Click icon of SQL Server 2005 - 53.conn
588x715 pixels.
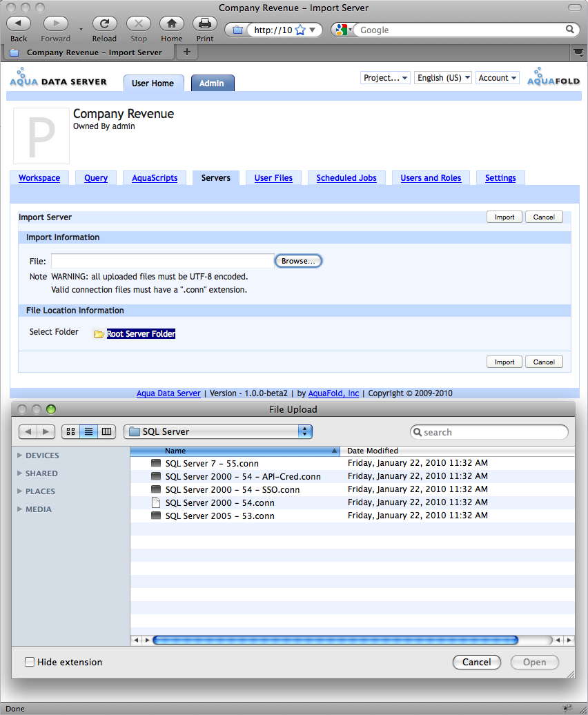tap(156, 516)
